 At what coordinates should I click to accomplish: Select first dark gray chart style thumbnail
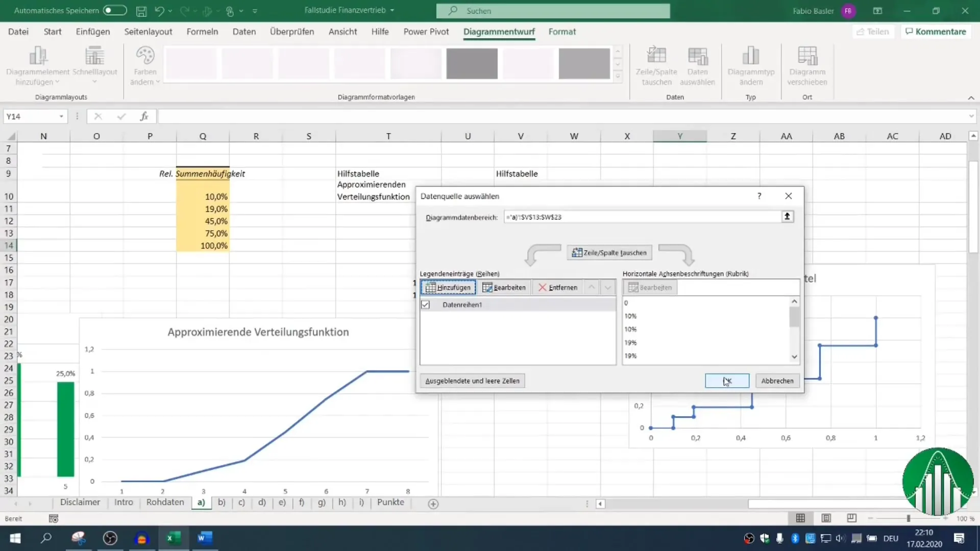pyautogui.click(x=472, y=63)
